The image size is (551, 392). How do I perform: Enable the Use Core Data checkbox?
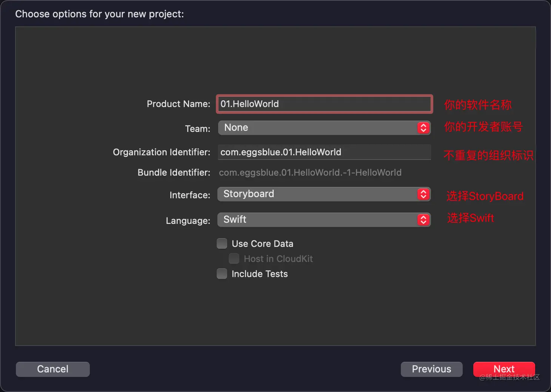pos(222,243)
